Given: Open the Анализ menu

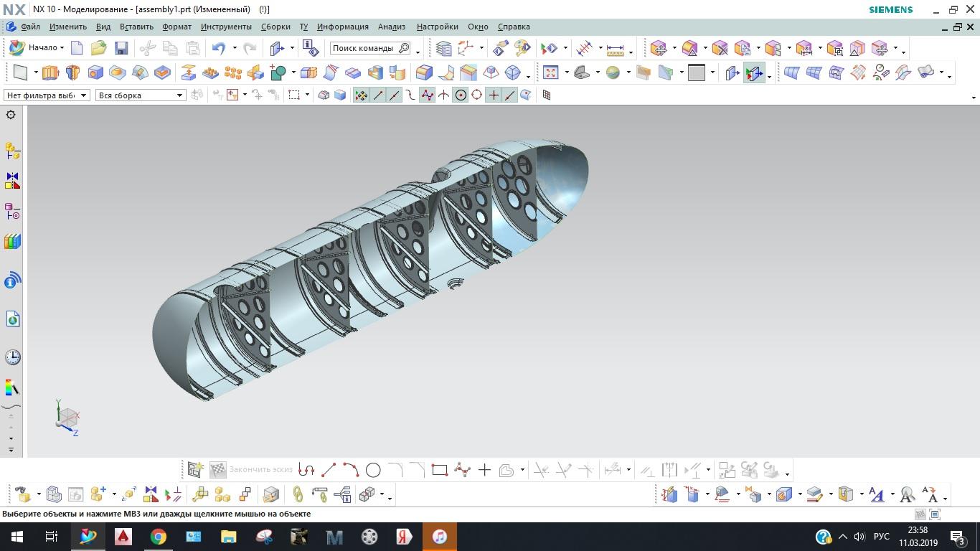Looking at the screenshot, I should [x=391, y=27].
